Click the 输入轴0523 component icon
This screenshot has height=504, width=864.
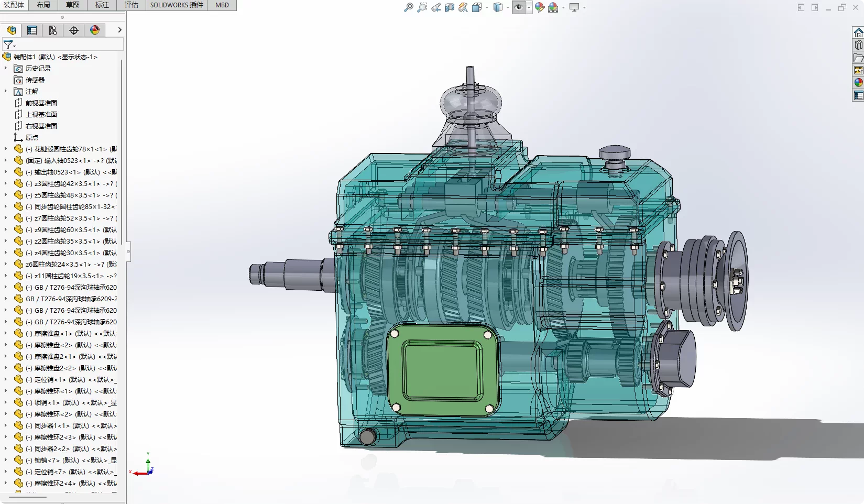coord(18,160)
